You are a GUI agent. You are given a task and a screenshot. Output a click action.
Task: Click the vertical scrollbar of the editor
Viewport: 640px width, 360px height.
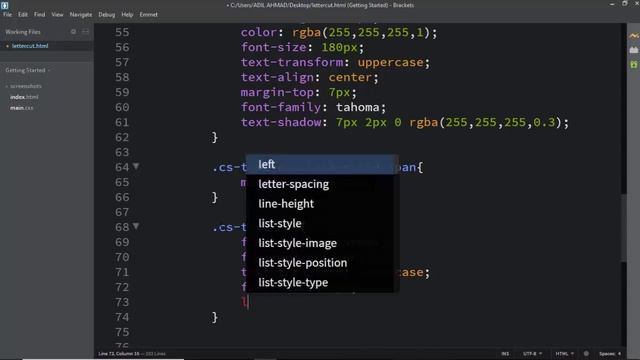point(623,229)
